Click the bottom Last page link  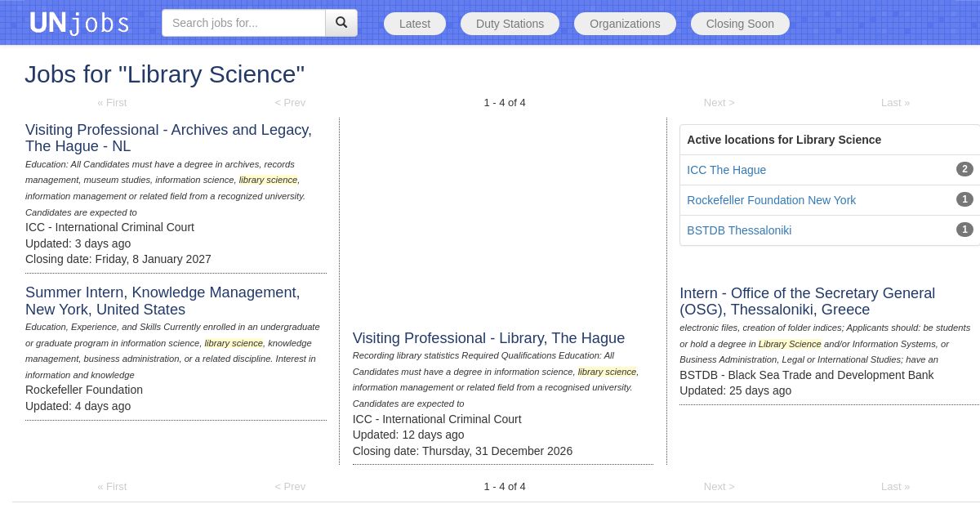(x=895, y=486)
